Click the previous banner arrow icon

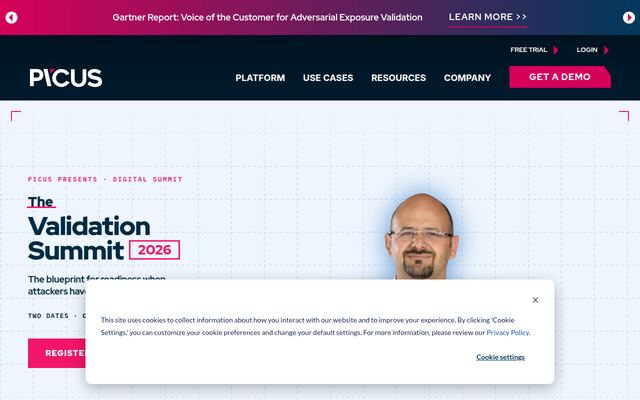(x=11, y=18)
